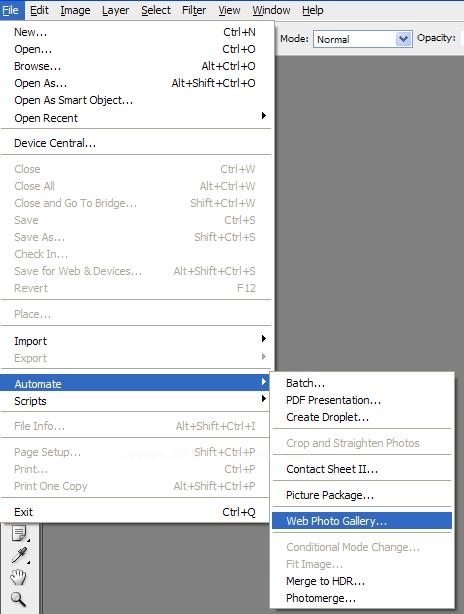Open the Window menu

[x=271, y=10]
